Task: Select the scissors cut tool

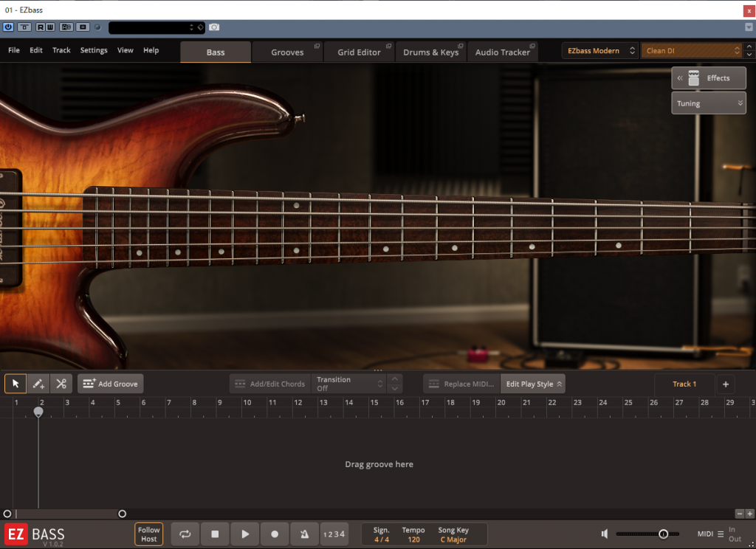Action: pyautogui.click(x=61, y=384)
